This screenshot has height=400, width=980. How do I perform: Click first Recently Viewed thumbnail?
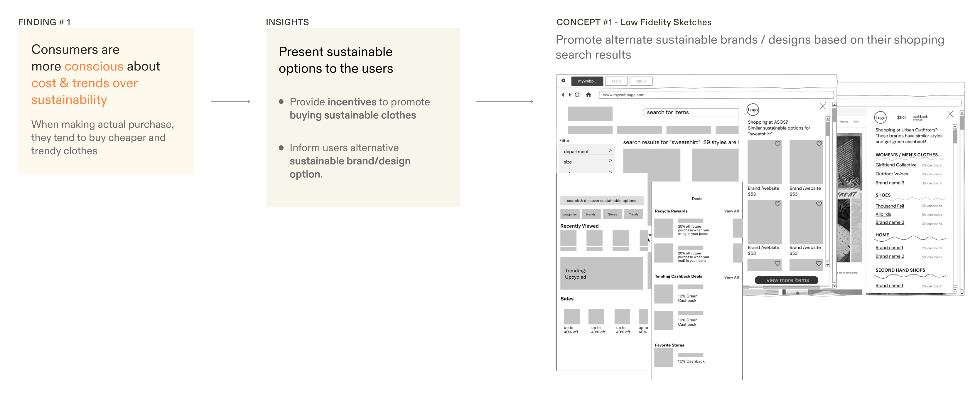coord(569,238)
